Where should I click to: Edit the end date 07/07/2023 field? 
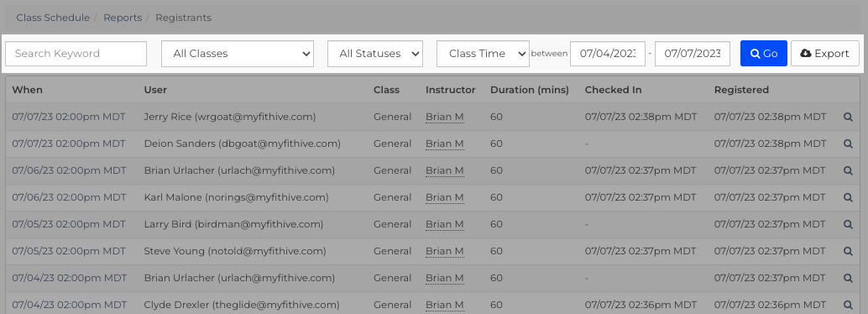(x=692, y=54)
